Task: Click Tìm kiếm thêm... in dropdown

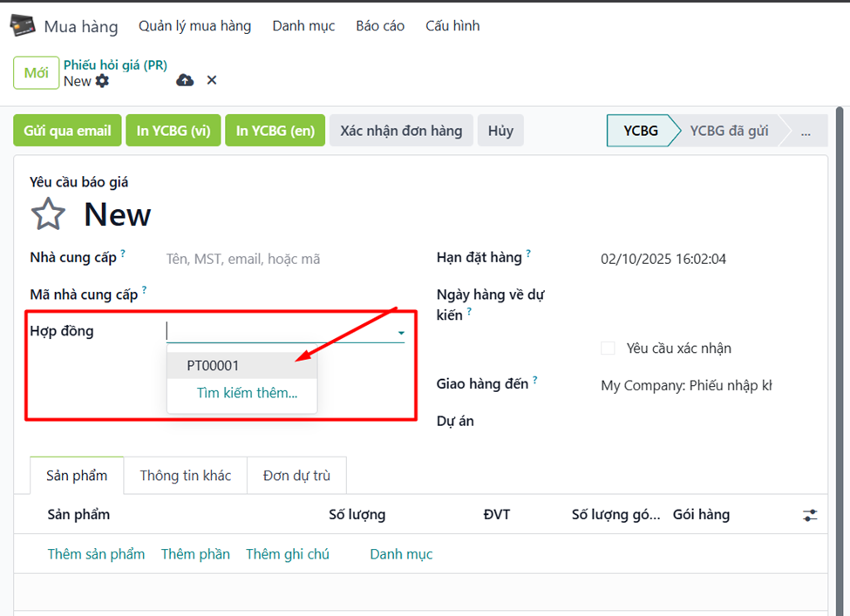Action: tap(247, 393)
